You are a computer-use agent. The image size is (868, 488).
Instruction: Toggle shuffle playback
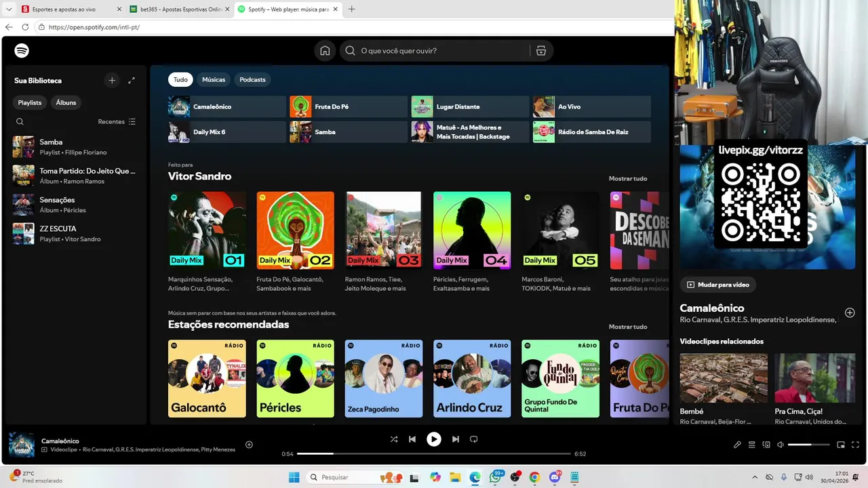[394, 439]
